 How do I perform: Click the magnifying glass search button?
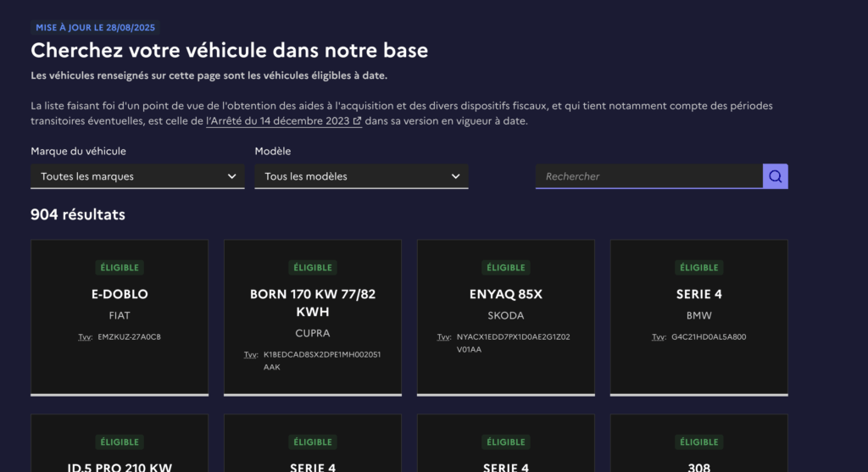tap(775, 176)
